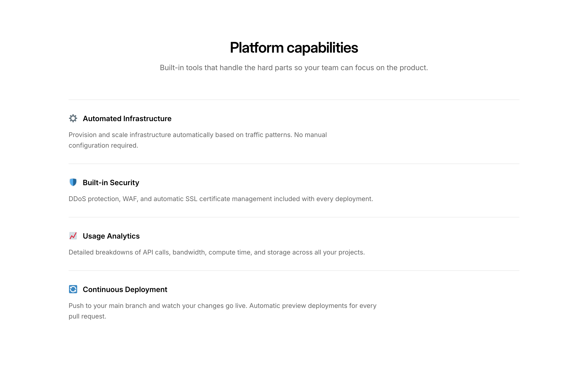
Task: Click the Detailed breakdowns of API calls text
Action: pyautogui.click(x=217, y=252)
